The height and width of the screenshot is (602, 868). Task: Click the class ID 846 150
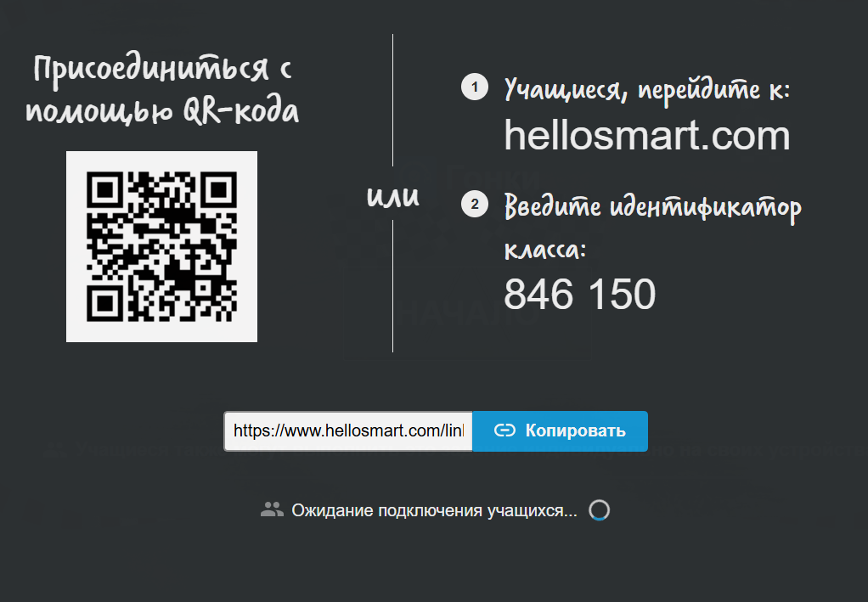tap(580, 295)
